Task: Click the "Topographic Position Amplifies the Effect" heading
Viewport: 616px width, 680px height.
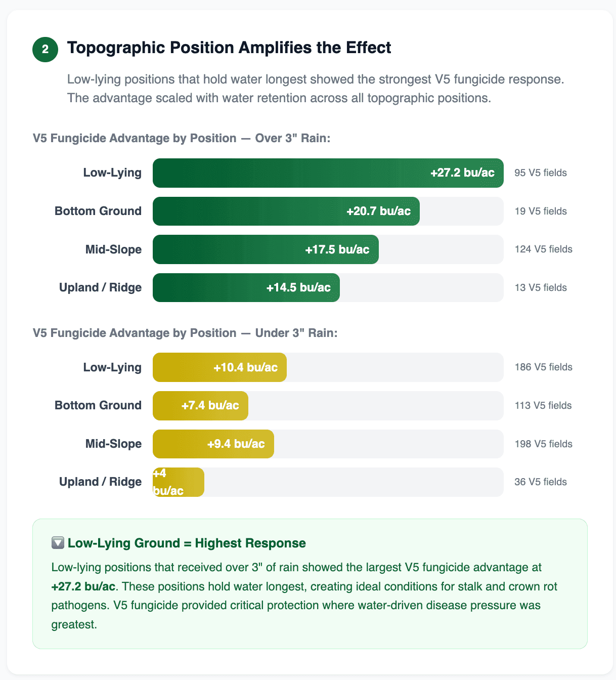Action: tap(229, 48)
